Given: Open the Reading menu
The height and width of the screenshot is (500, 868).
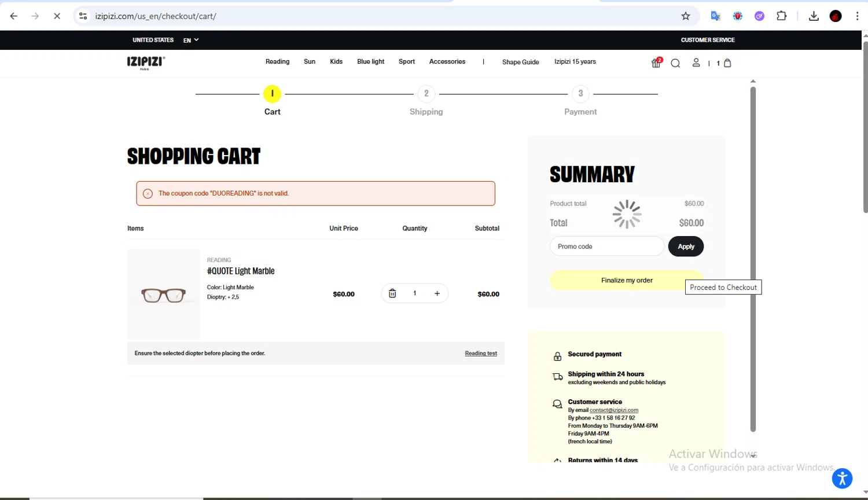Looking at the screenshot, I should 277,61.
